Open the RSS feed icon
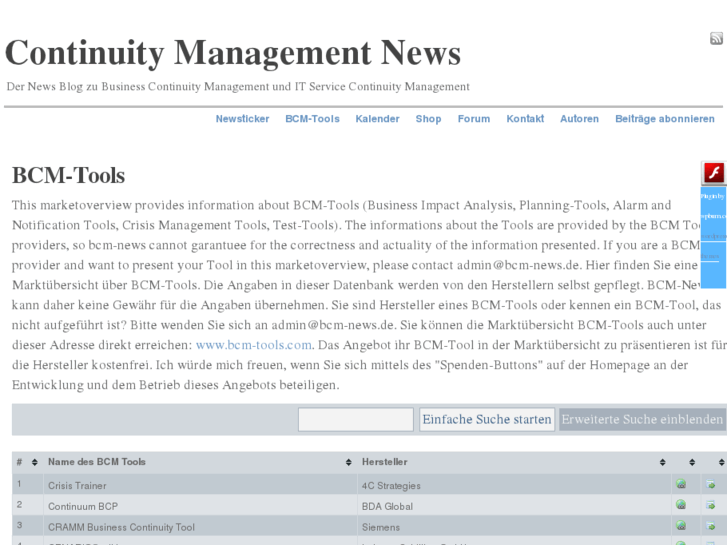 [716, 38]
